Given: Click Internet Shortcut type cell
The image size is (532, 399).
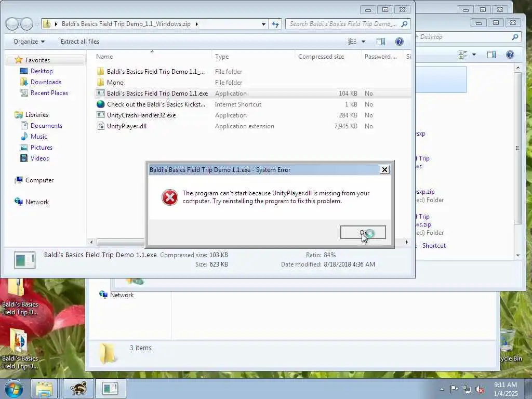Looking at the screenshot, I should (x=238, y=104).
